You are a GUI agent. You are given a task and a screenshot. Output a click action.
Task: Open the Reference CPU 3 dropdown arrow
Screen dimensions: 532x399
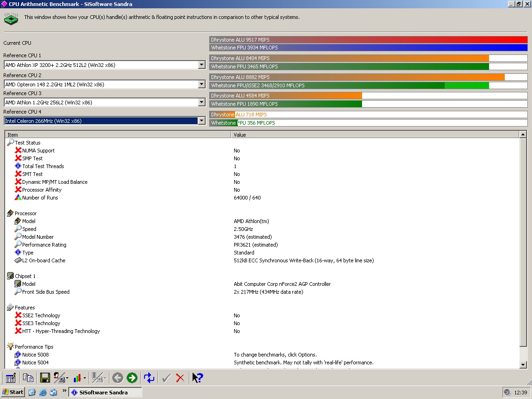pos(201,102)
